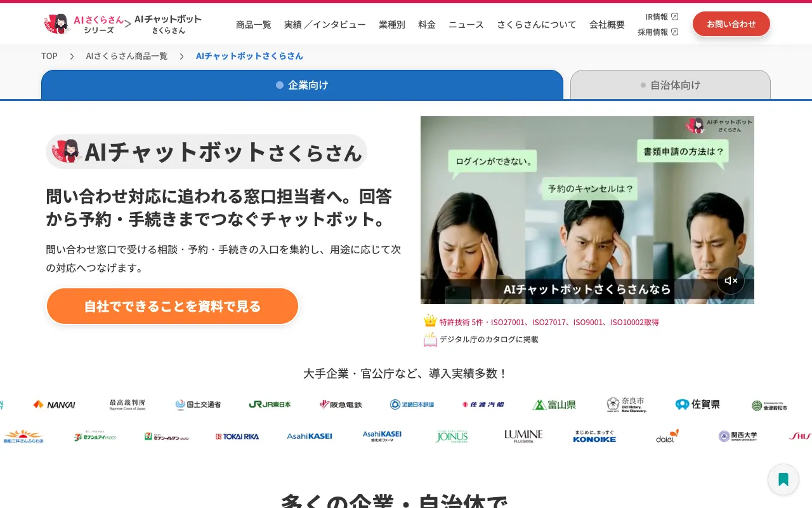Click the 国土交通省 logo

(198, 404)
